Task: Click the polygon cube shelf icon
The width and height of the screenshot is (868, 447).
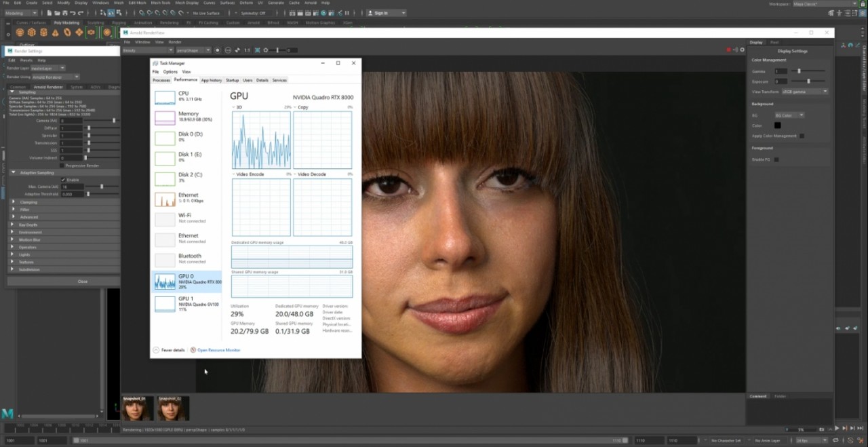Action: click(x=32, y=32)
